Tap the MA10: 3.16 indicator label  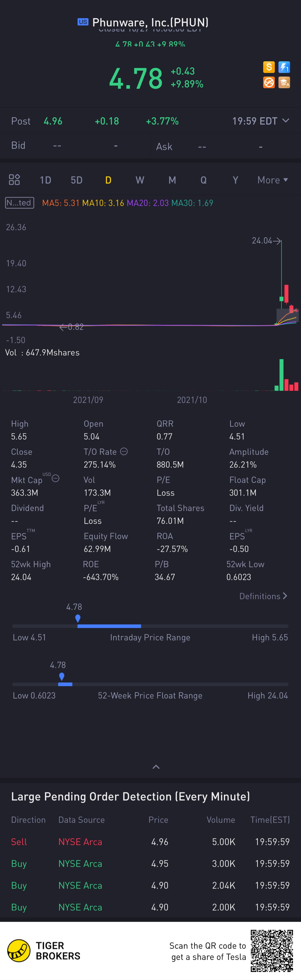[103, 203]
